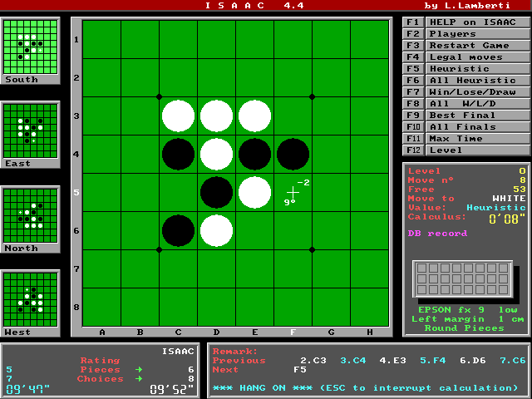The image size is (532, 399).
Task: Click the white disc on square C3
Action: pos(178,116)
